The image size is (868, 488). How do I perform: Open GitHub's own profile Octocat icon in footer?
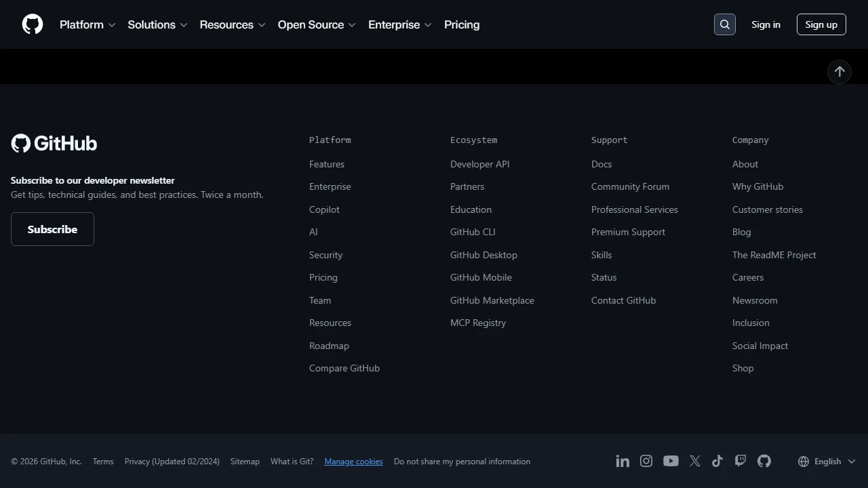click(764, 461)
